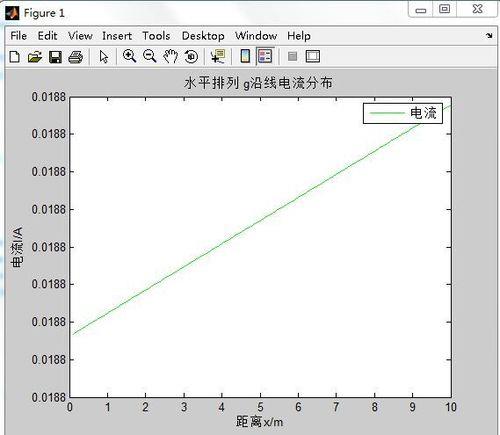The height and width of the screenshot is (435, 500).
Task: Toggle the Insert Legend toolbar button
Action: (x=265, y=56)
